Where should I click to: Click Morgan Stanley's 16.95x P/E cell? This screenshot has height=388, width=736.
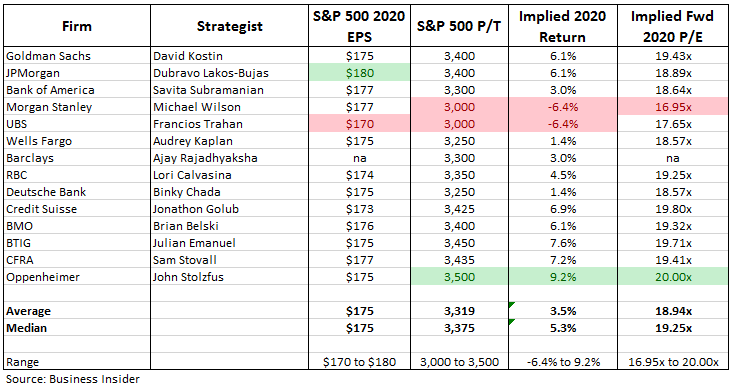pyautogui.click(x=673, y=107)
